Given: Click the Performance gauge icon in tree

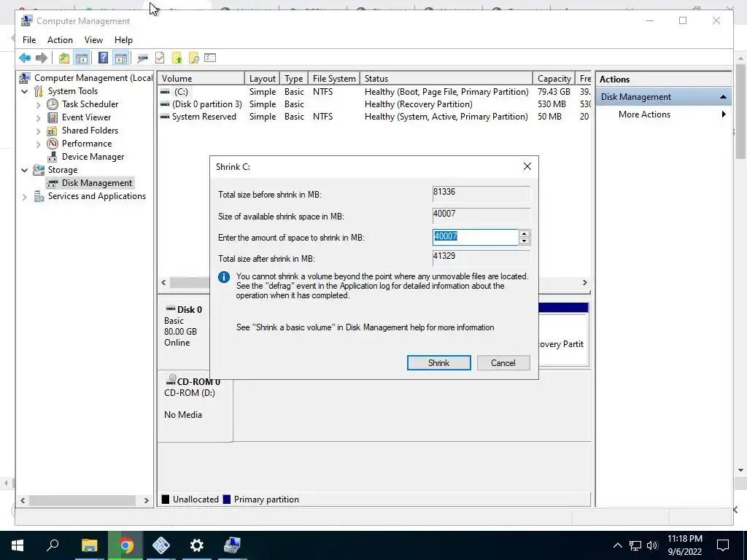Looking at the screenshot, I should pyautogui.click(x=53, y=144).
